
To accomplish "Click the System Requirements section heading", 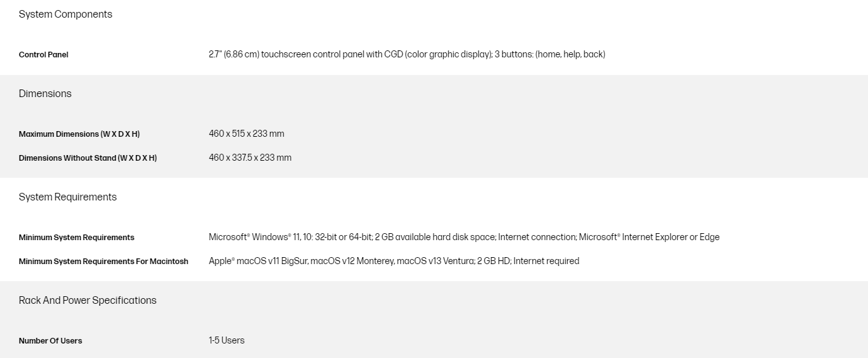I will pos(68,197).
